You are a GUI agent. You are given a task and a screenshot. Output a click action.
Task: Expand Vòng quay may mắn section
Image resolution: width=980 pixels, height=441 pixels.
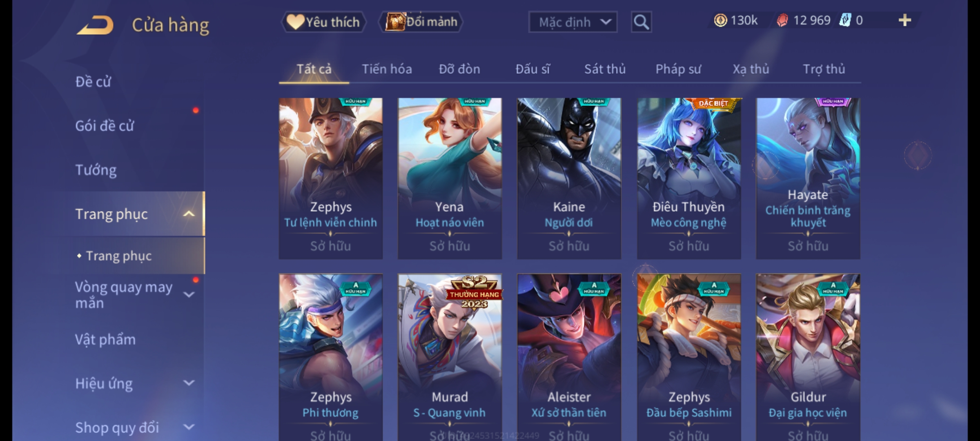tap(189, 294)
